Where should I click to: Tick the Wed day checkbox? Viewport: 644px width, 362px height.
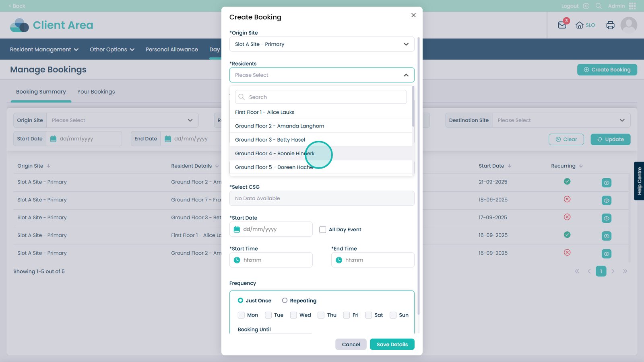tap(293, 315)
